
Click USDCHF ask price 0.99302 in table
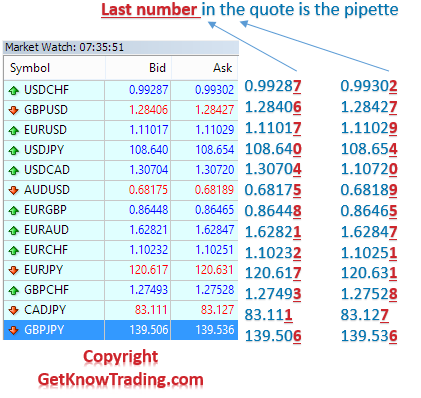214,90
